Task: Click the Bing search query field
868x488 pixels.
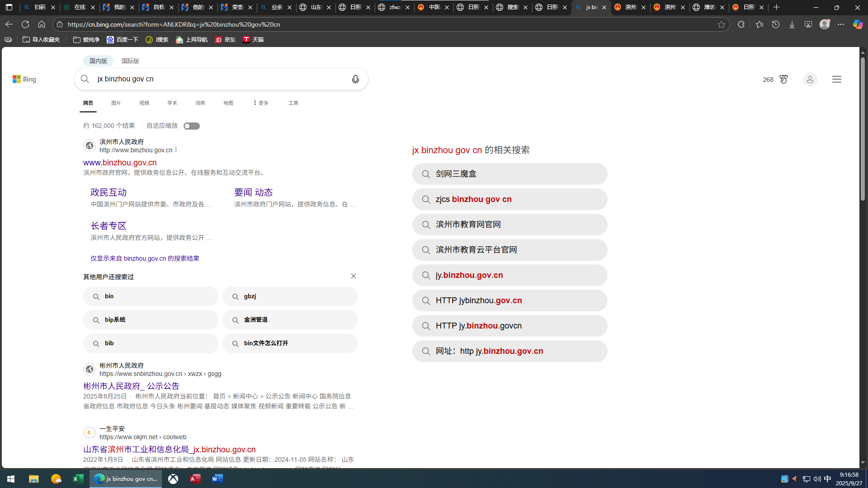Action: [x=222, y=79]
